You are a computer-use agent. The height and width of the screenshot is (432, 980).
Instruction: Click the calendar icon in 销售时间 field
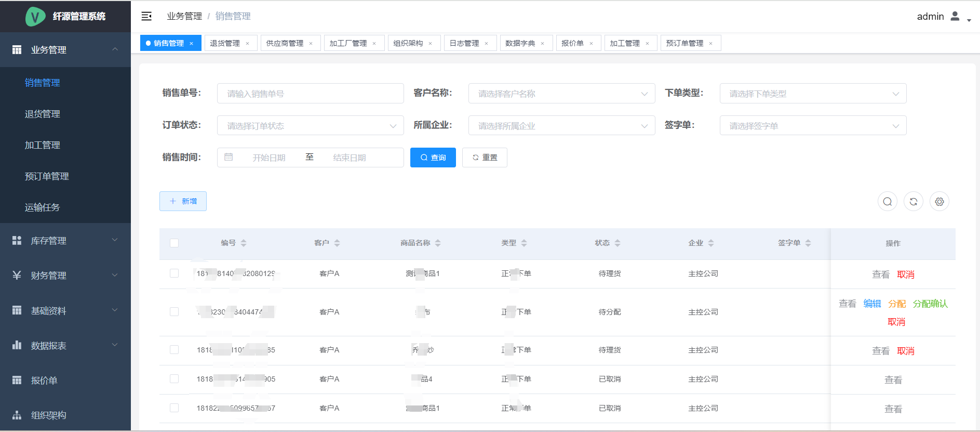tap(229, 157)
